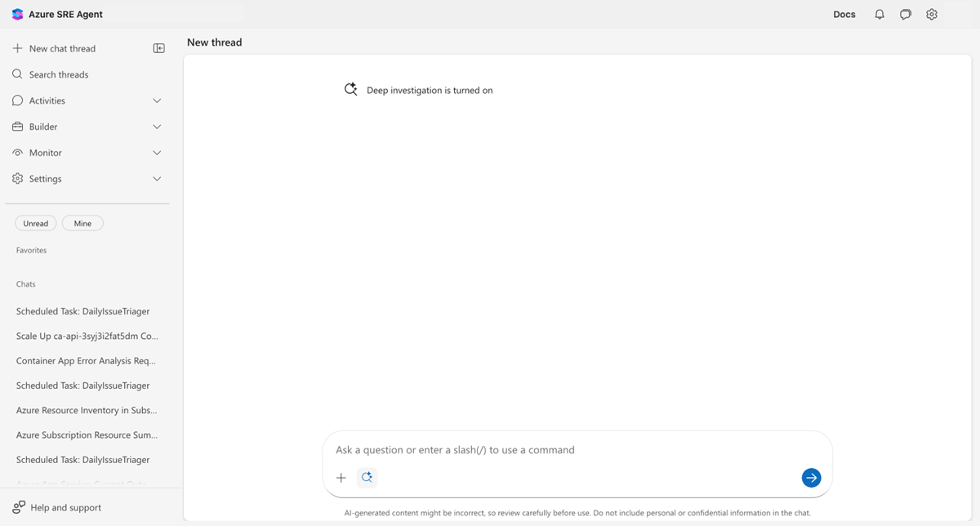This screenshot has width=980, height=526.
Task: Open the Azure Subscription Resource Sum chat
Action: [87, 435]
